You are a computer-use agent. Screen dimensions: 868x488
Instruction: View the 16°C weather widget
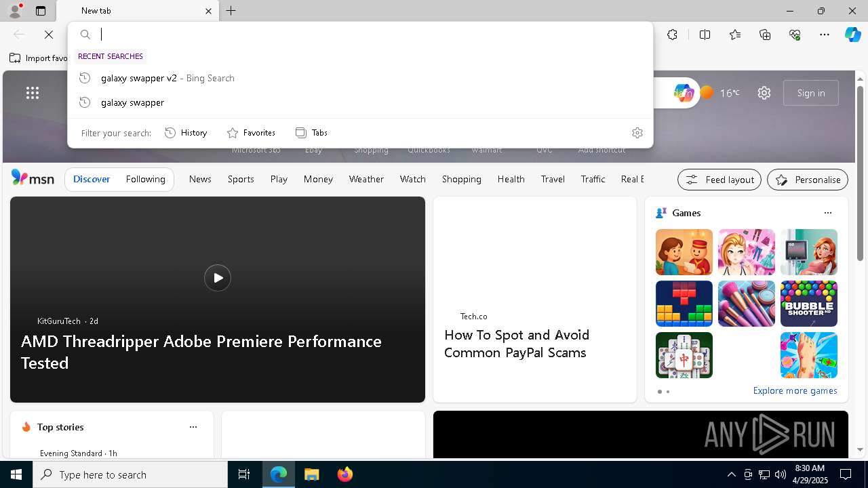720,93
